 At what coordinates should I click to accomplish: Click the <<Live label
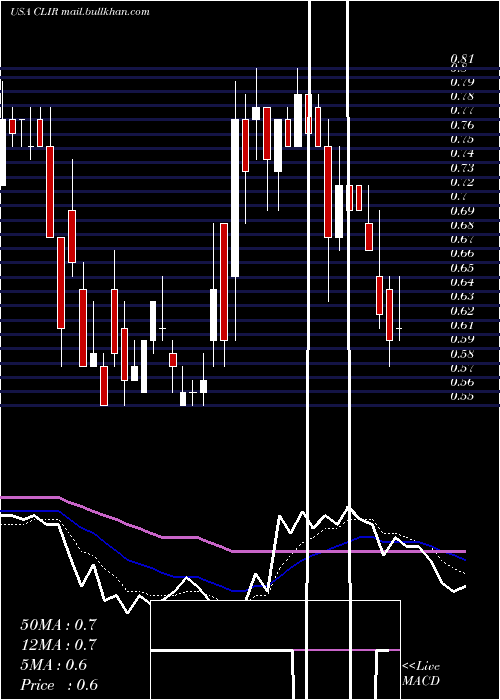[x=421, y=667]
